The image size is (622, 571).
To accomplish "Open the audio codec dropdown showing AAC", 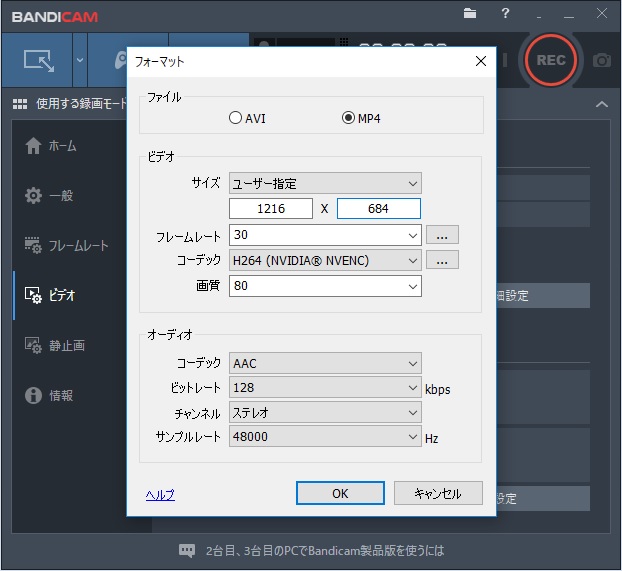I will click(325, 363).
